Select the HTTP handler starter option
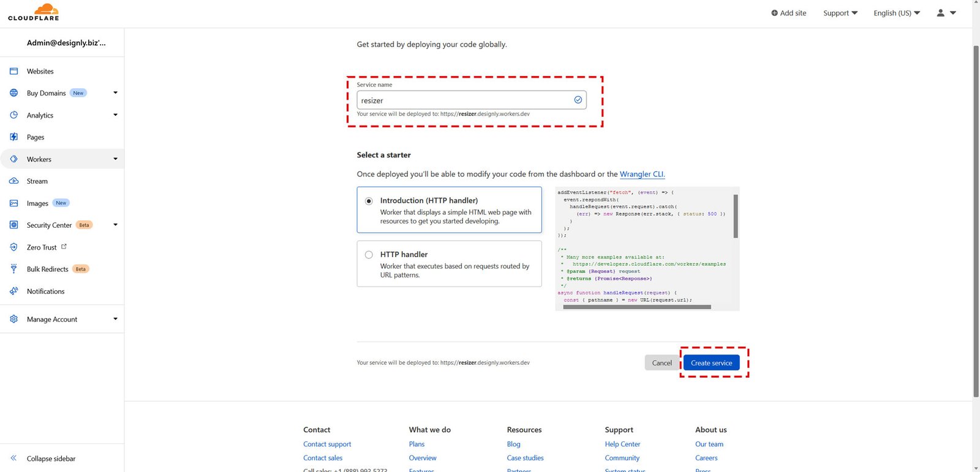 (369, 255)
